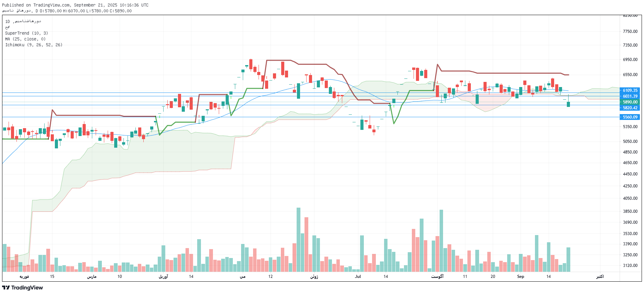Select the Ichimoku (9, 26, 52, 26) legend
This screenshot has height=294, width=644.
(x=34, y=45)
